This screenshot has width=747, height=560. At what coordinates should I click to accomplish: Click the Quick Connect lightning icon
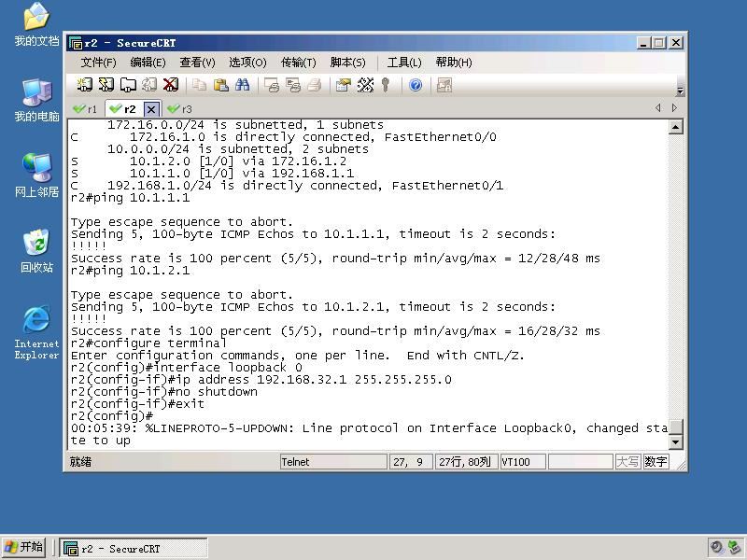pyautogui.click(x=106, y=85)
